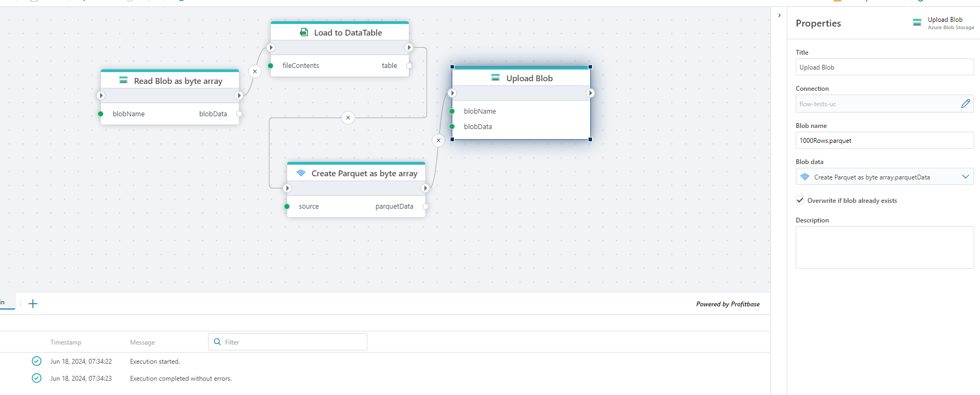
Task: Click the Connection field flow-tests-uc
Action: coord(884,104)
